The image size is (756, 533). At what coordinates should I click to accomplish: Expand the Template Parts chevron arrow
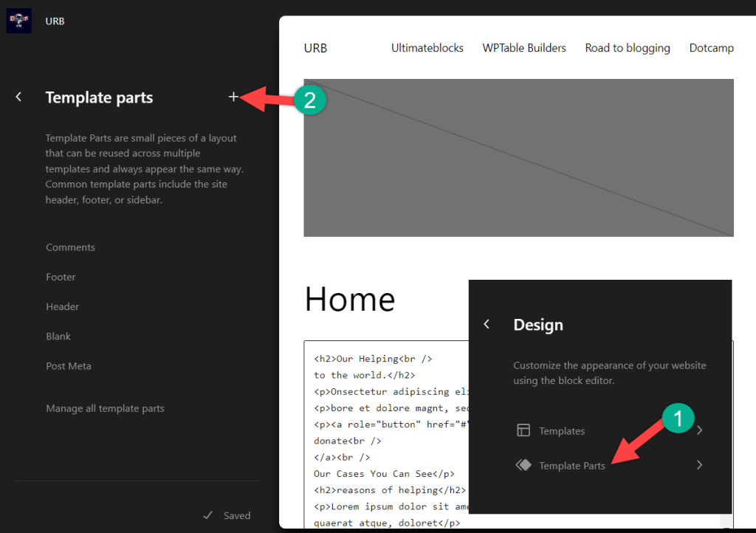click(699, 465)
